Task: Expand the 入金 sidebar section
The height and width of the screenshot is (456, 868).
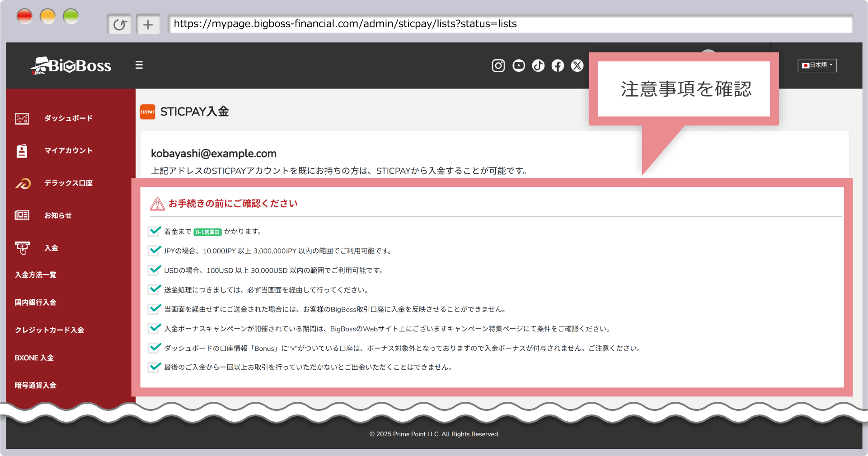Action: 51,248
